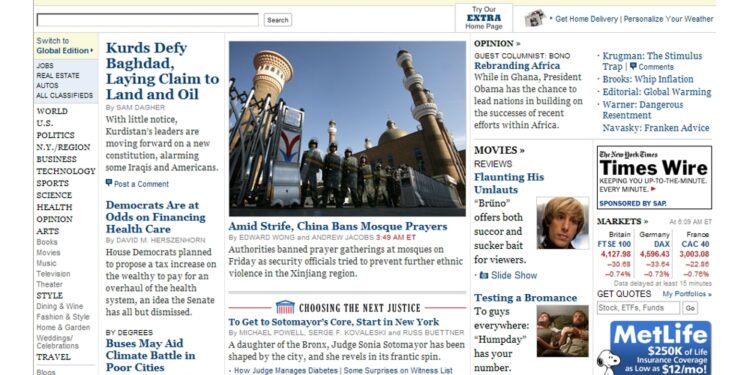
Task: Go to the SPORTS section
Action: pyautogui.click(x=53, y=183)
